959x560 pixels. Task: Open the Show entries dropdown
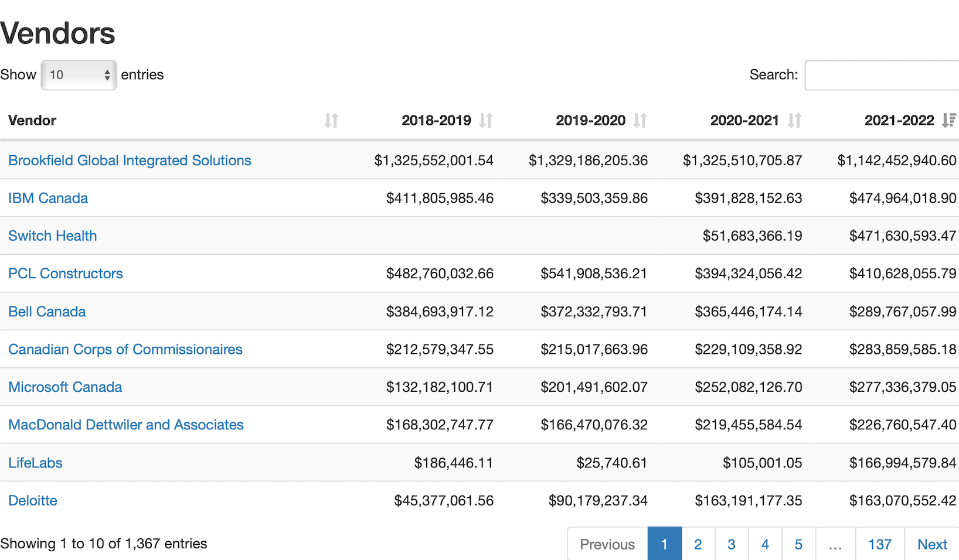point(79,75)
